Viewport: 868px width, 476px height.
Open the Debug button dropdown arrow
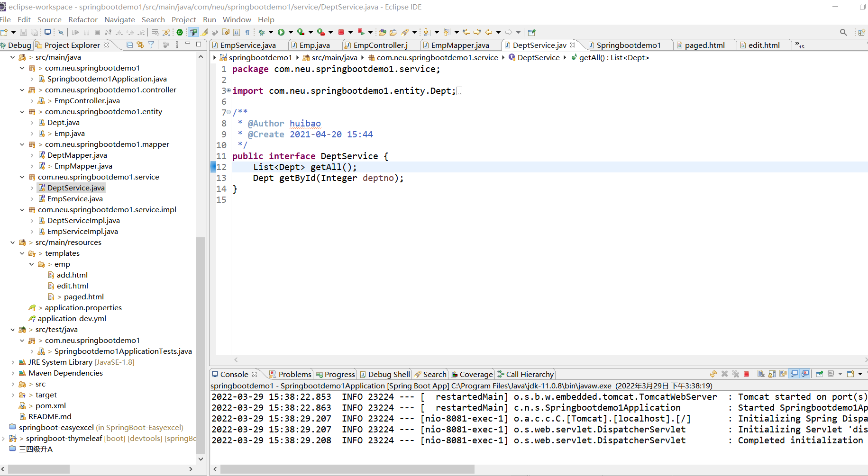(271, 32)
